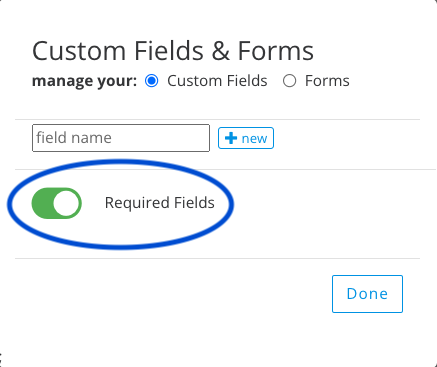
Task: Click into the field name text box
Action: [121, 138]
